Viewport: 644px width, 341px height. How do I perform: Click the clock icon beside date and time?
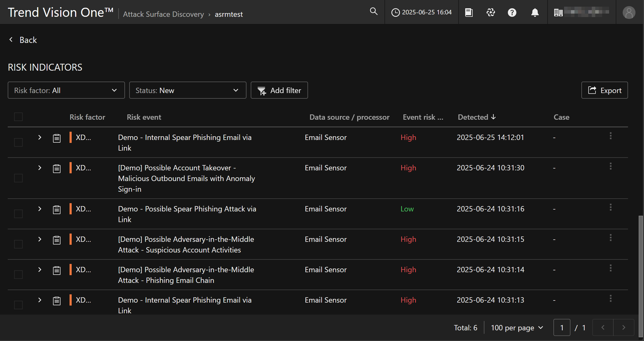pyautogui.click(x=395, y=13)
